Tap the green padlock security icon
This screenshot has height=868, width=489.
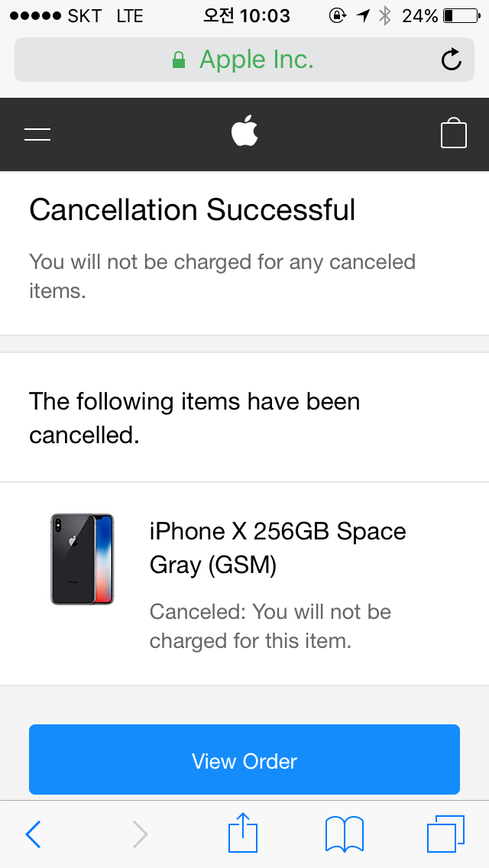[x=179, y=60]
